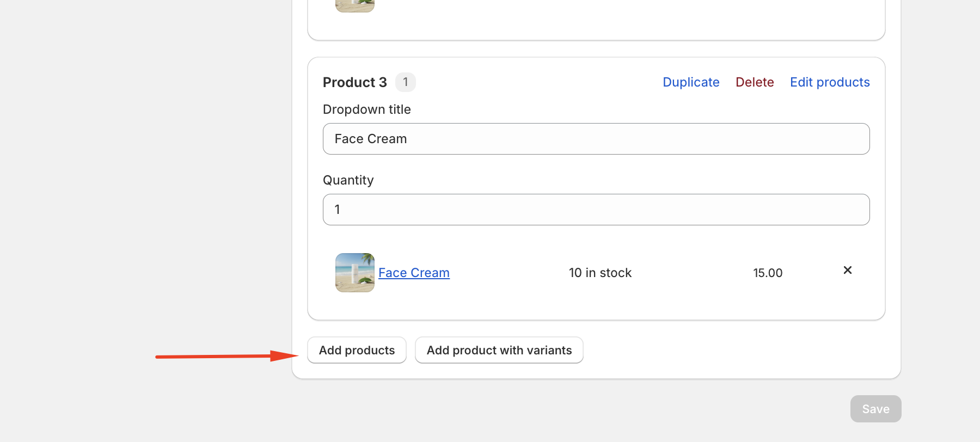Click the partially visible thumbnail at top
This screenshot has height=442, width=980.
(354, 5)
